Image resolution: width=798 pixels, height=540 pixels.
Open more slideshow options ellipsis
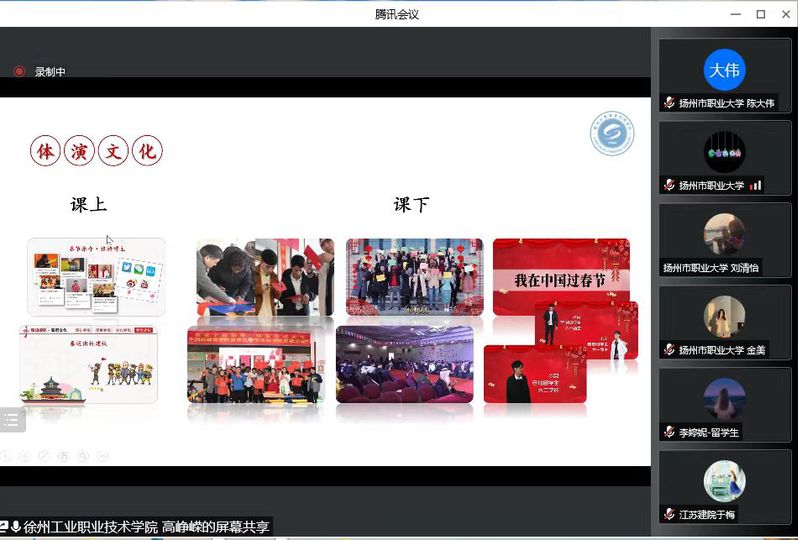(x=102, y=456)
